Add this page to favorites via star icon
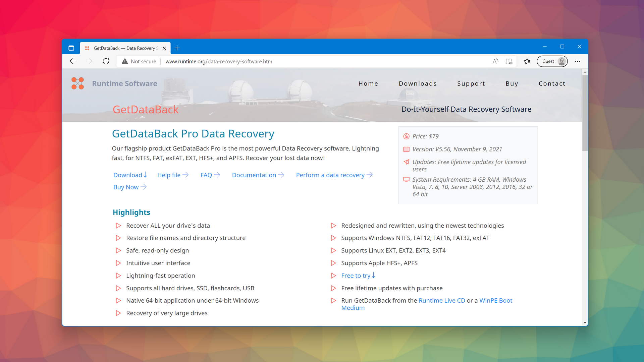This screenshot has height=362, width=644. [x=527, y=61]
